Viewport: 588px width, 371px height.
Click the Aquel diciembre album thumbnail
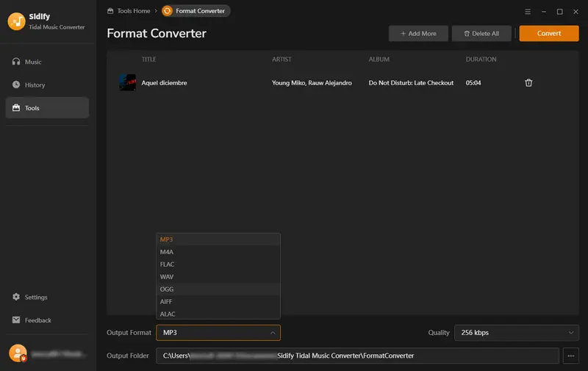[x=127, y=82]
